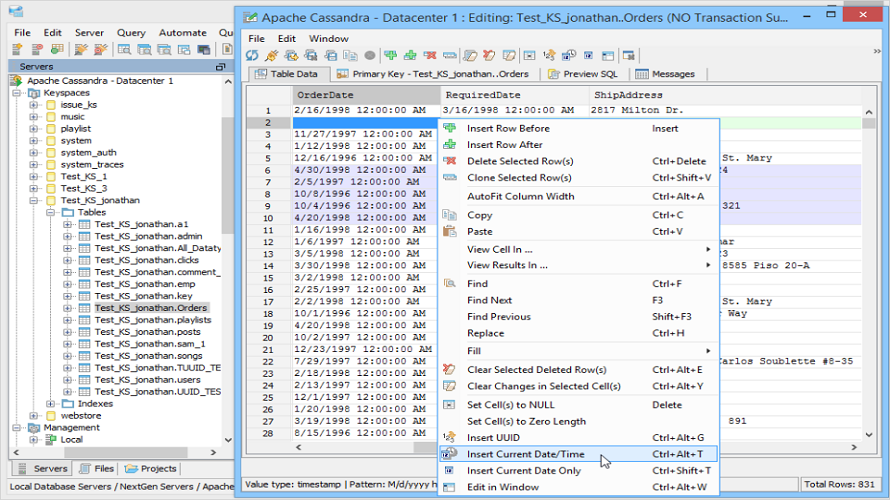
Task: Click the Apache Cassandra server node icon
Action: tap(17, 81)
